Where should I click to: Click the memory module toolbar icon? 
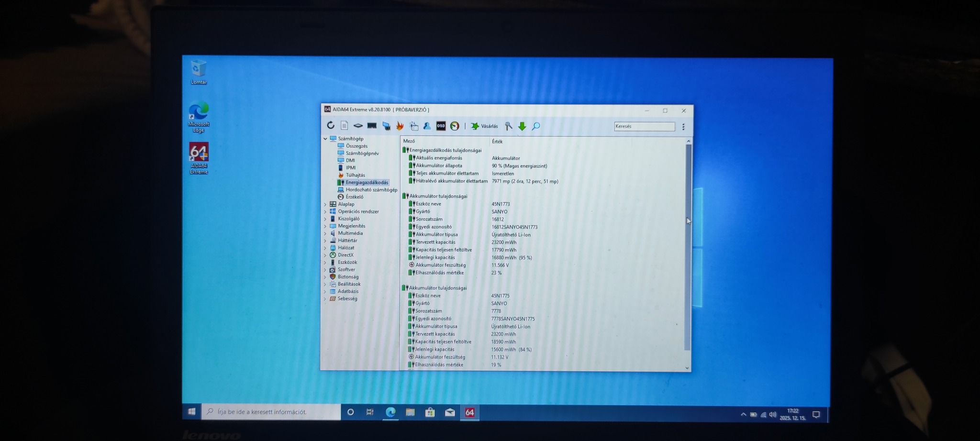[x=372, y=126]
